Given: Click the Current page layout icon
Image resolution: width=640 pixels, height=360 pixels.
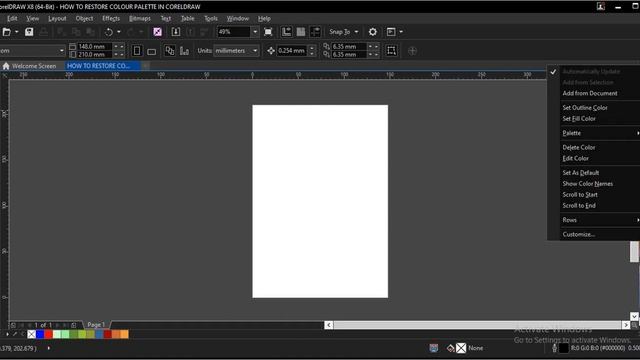Looking at the screenshot, I should (184, 51).
